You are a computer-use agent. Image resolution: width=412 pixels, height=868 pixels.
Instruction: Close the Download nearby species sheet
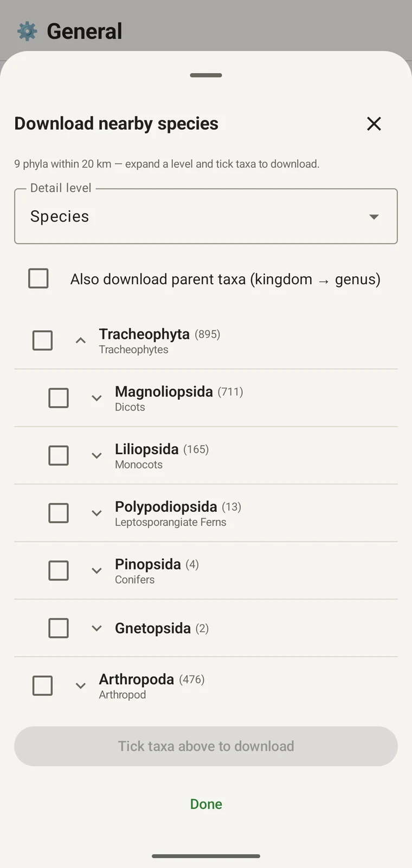click(374, 124)
